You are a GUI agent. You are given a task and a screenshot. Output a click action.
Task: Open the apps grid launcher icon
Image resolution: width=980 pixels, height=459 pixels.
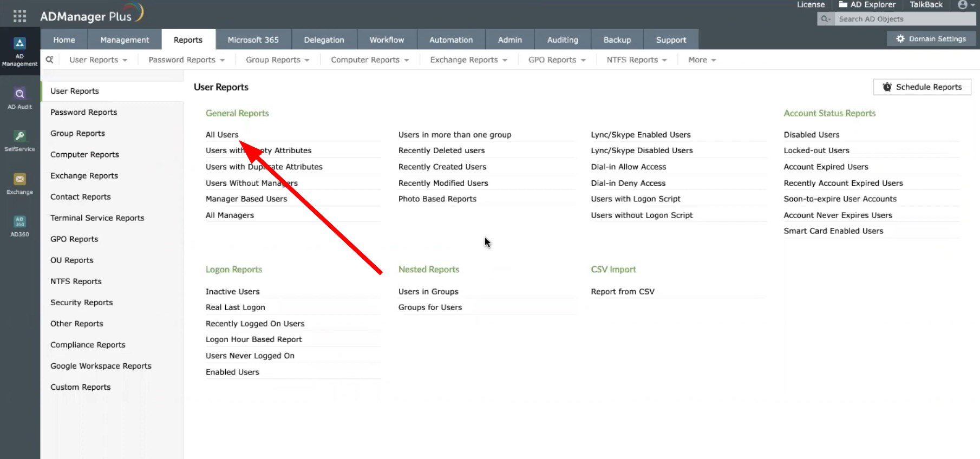tap(19, 16)
